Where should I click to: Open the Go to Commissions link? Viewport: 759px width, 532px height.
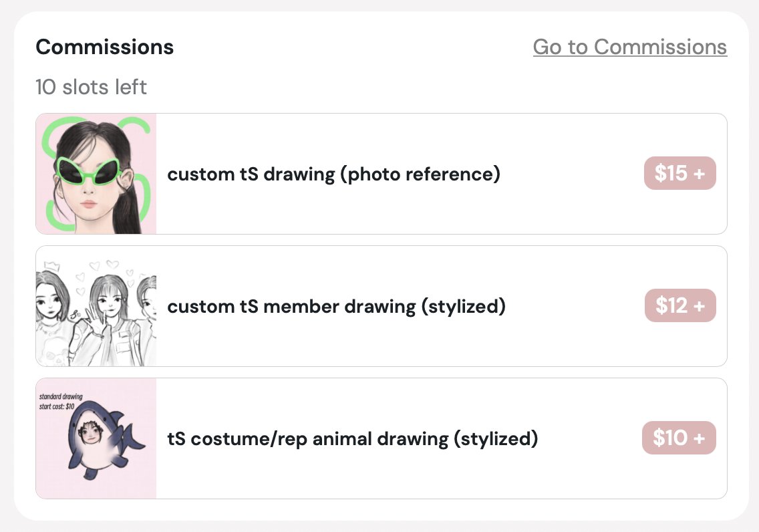pyautogui.click(x=629, y=47)
